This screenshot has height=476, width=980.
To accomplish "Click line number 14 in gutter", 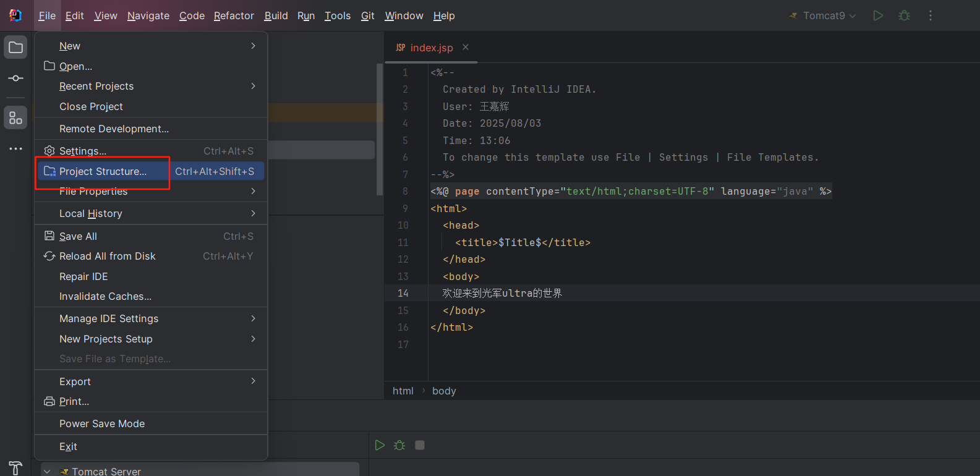I will pyautogui.click(x=403, y=293).
